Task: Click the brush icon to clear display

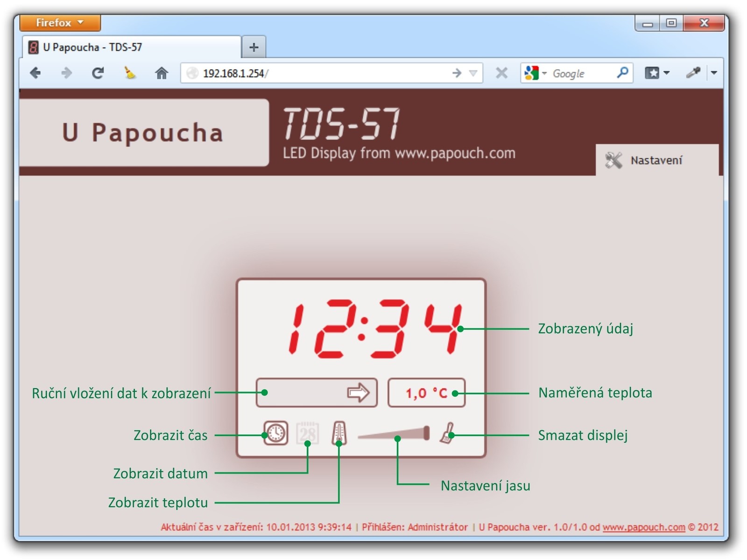Action: coord(447,433)
